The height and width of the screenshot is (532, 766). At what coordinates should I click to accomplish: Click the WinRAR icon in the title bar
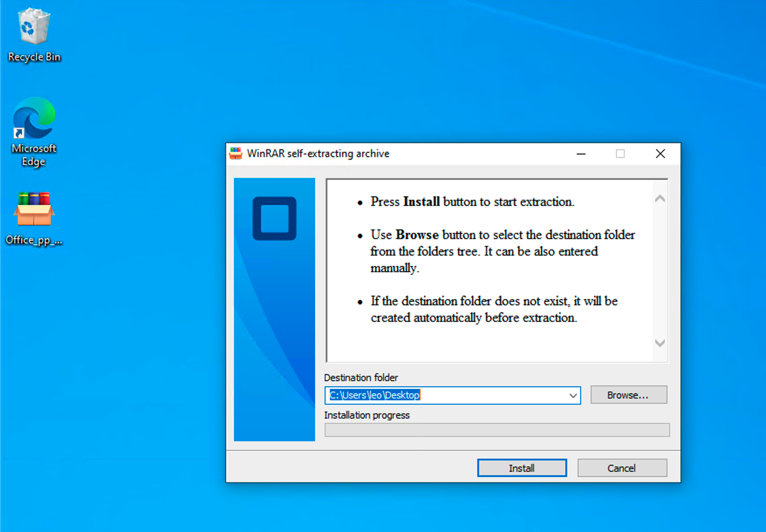[236, 153]
